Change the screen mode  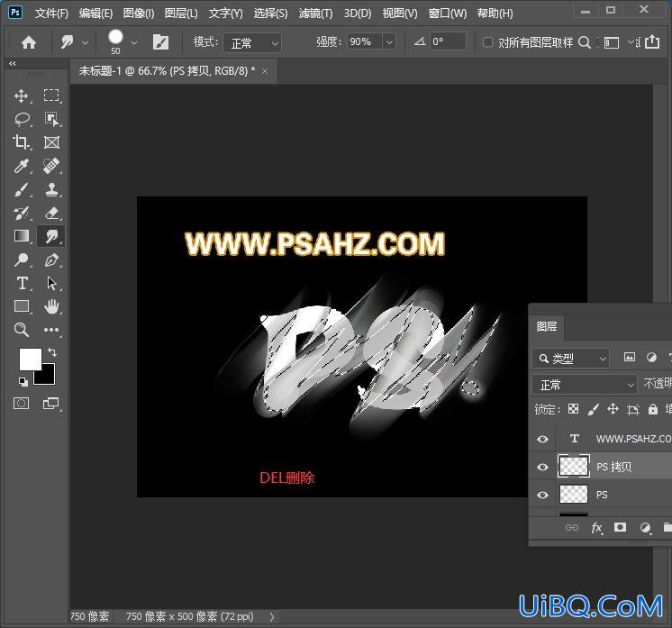[x=51, y=404]
